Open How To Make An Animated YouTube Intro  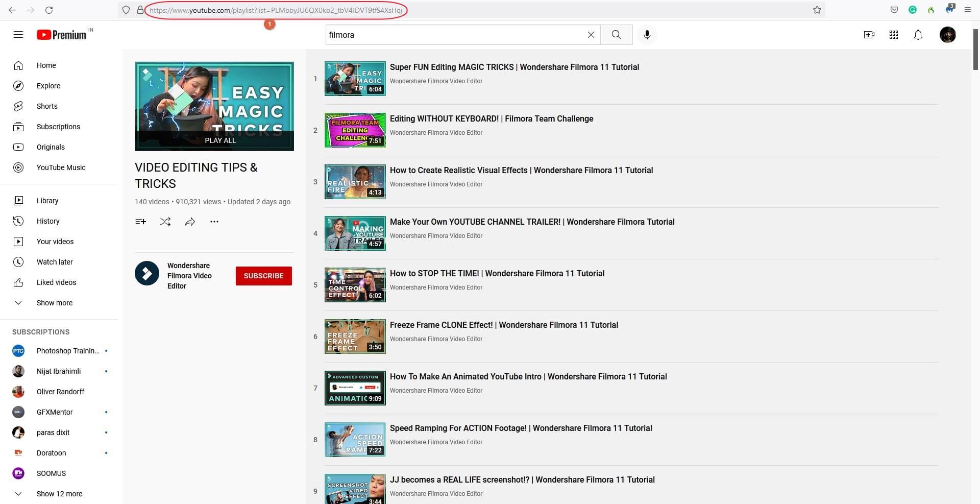[x=528, y=376]
